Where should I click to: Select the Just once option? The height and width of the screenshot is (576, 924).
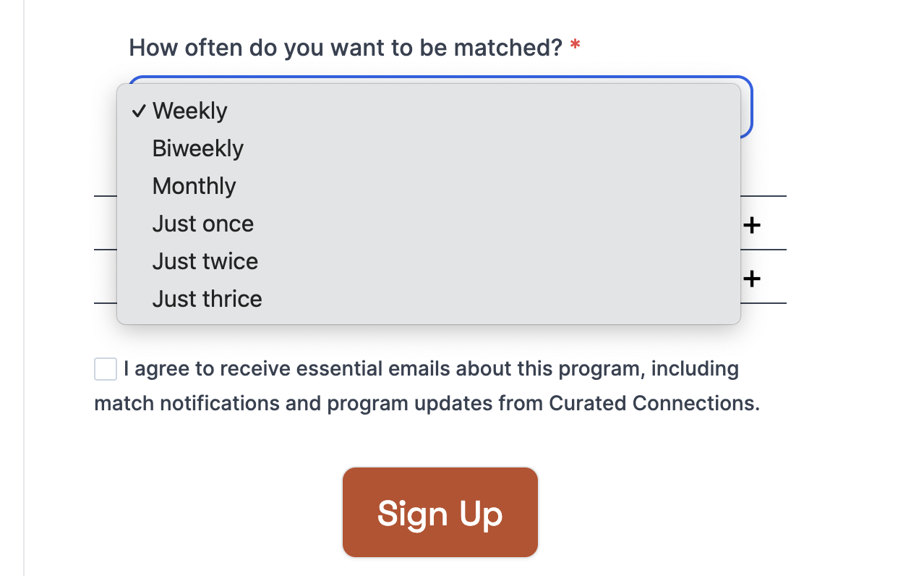click(x=429, y=224)
